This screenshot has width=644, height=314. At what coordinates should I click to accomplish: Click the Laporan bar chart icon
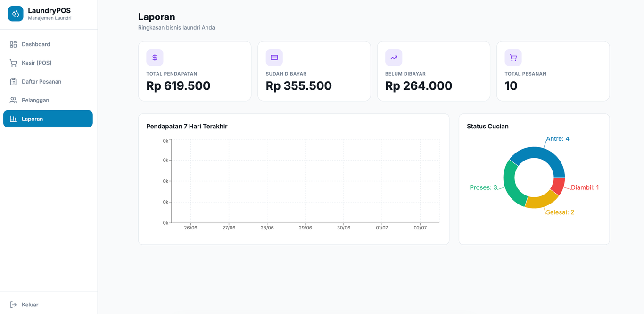tap(13, 119)
